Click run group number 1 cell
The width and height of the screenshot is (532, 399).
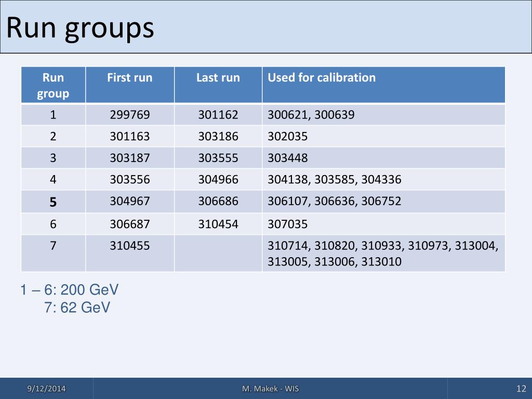54,115
